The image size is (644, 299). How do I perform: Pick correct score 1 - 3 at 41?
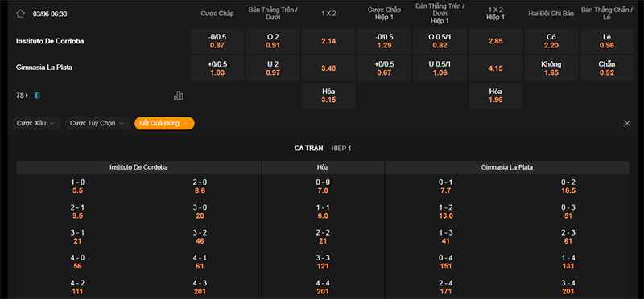coord(446,236)
